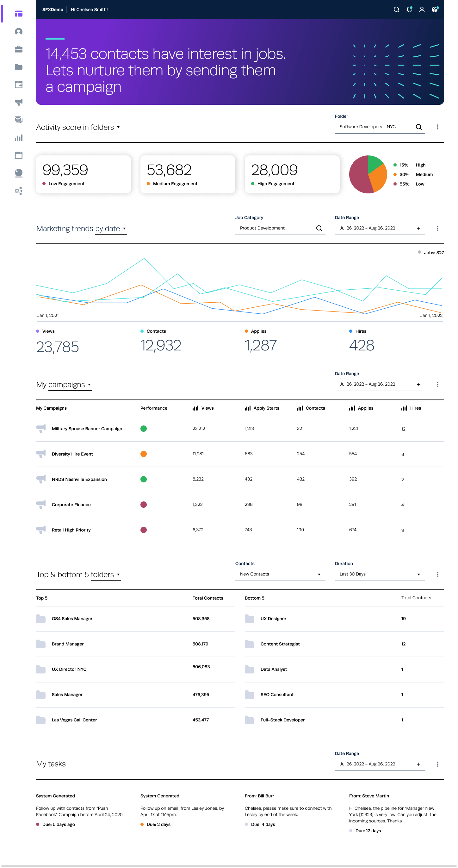Screen dimensions: 458x868
Task: Expand the Activity score in folders dropdown
Action: (118, 127)
